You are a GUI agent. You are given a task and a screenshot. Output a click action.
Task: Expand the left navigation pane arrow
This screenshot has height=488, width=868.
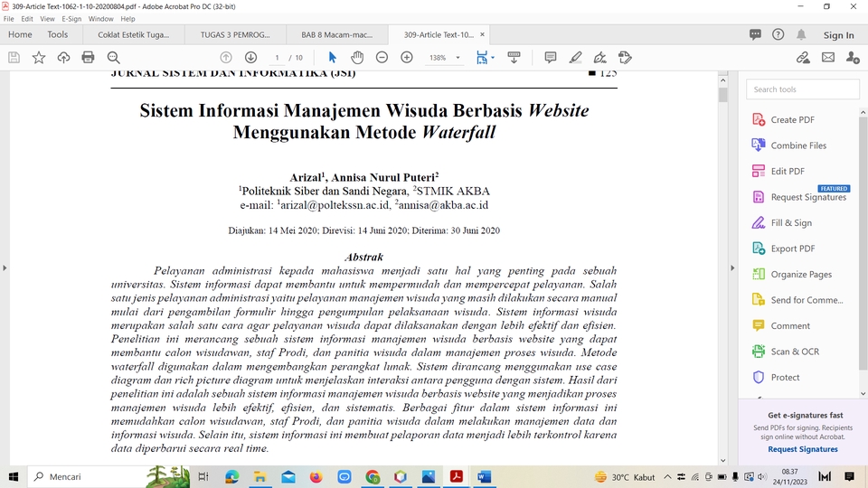point(5,267)
